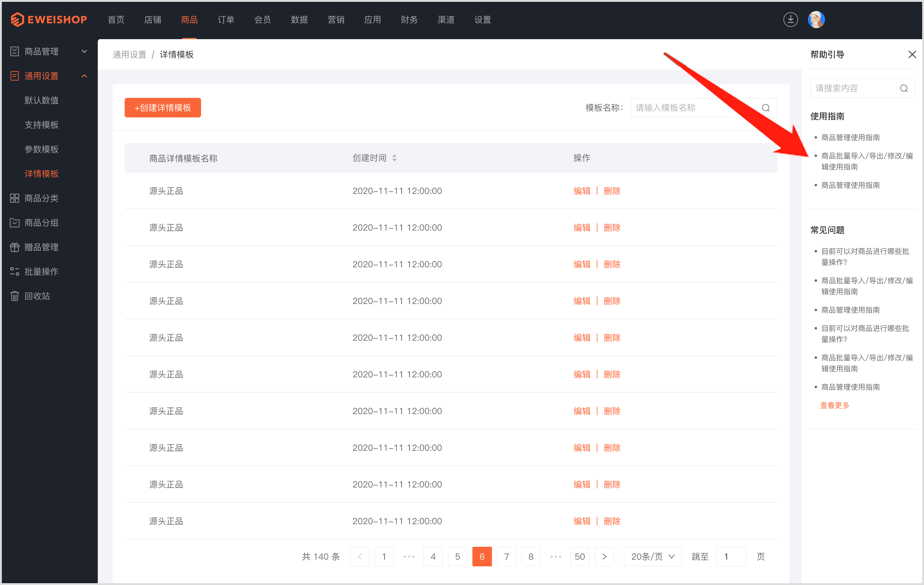Jump forward pages via right ellipsis
924x585 pixels.
[x=555, y=557]
